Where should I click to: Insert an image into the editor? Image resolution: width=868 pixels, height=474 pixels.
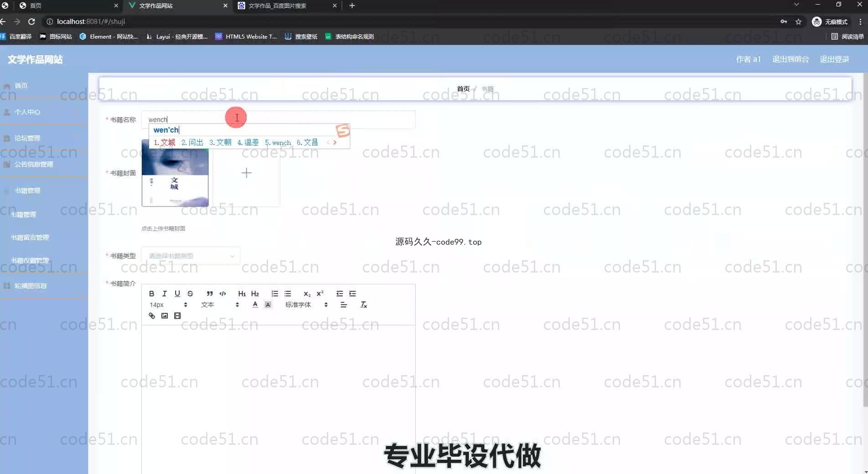click(165, 316)
